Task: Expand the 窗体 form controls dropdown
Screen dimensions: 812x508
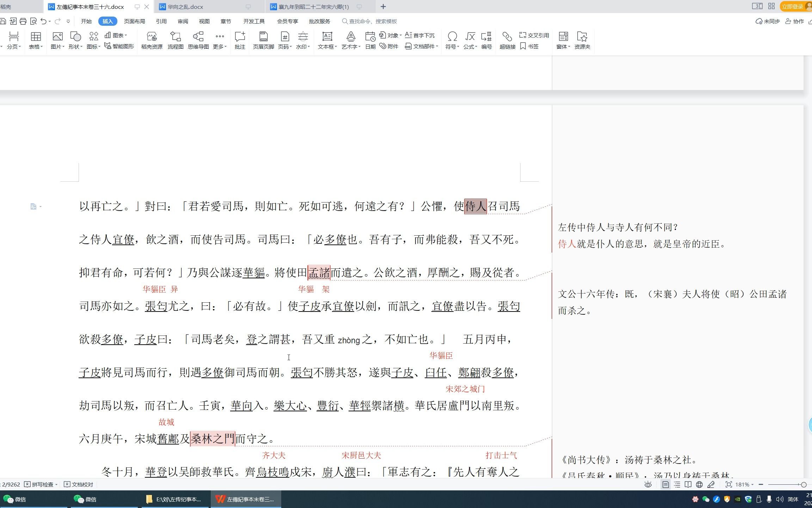Action: 563,40
